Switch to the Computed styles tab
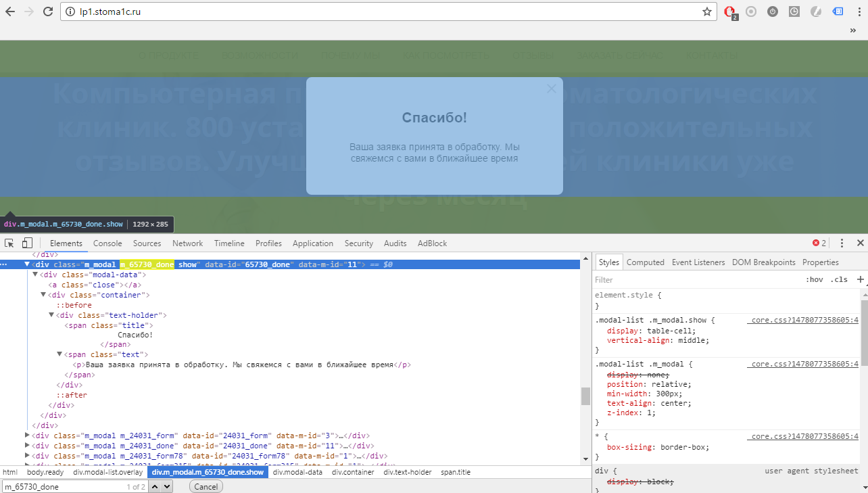Screen dimensions: 868x493 coord(646,262)
